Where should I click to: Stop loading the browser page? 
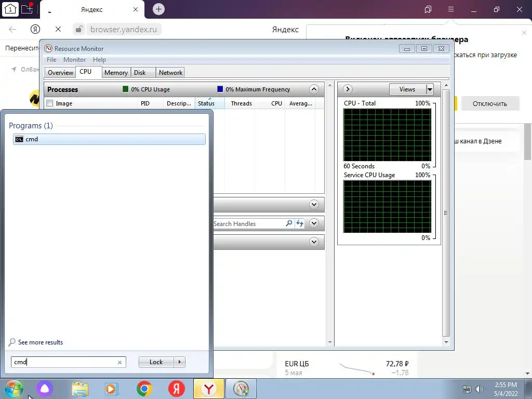(x=58, y=30)
